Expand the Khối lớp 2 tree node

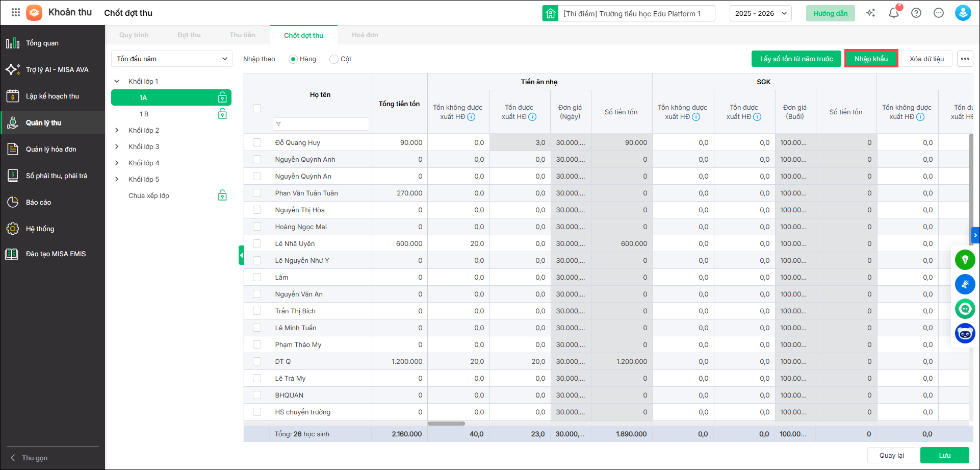(117, 131)
